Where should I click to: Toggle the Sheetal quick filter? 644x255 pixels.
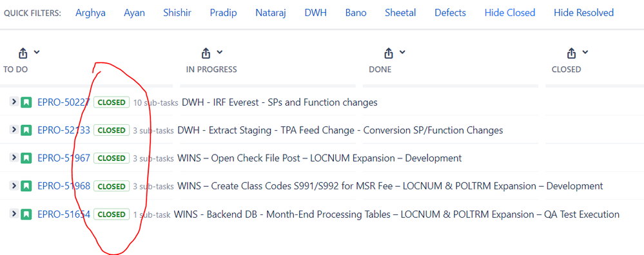point(400,13)
